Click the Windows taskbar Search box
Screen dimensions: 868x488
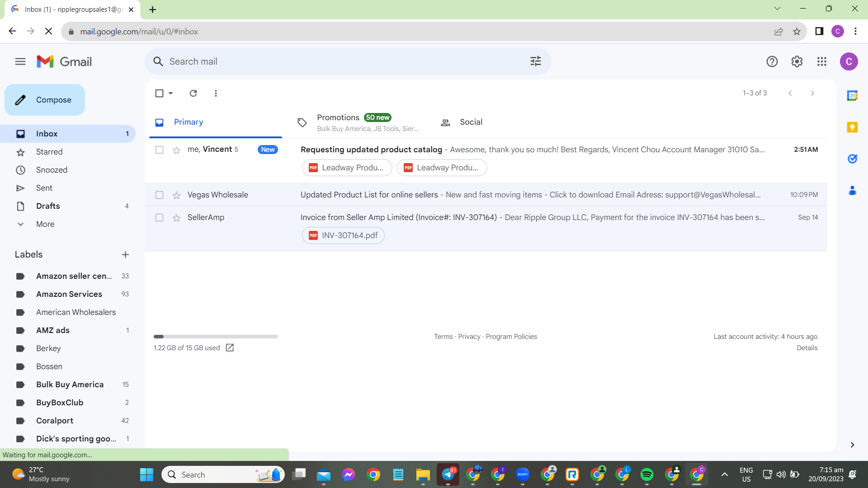[223, 474]
